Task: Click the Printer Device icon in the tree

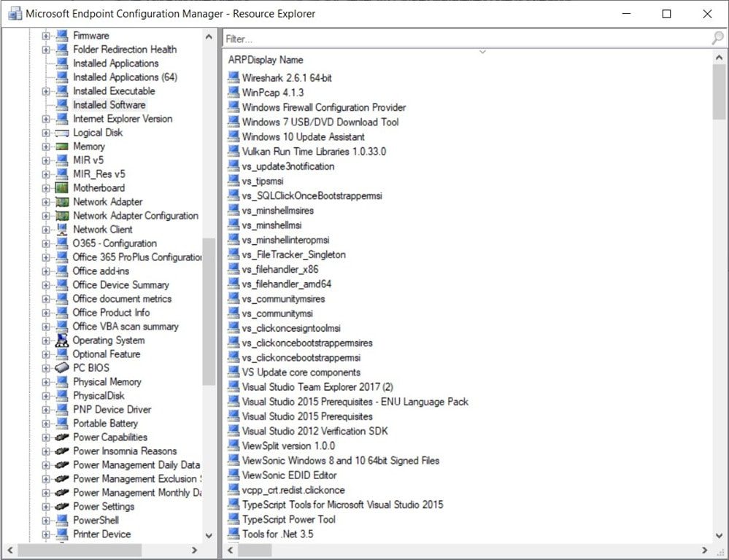Action: pos(62,534)
